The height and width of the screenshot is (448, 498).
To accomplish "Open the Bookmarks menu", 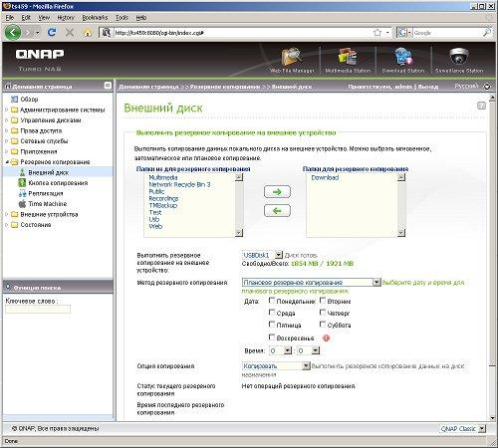I will [x=95, y=18].
